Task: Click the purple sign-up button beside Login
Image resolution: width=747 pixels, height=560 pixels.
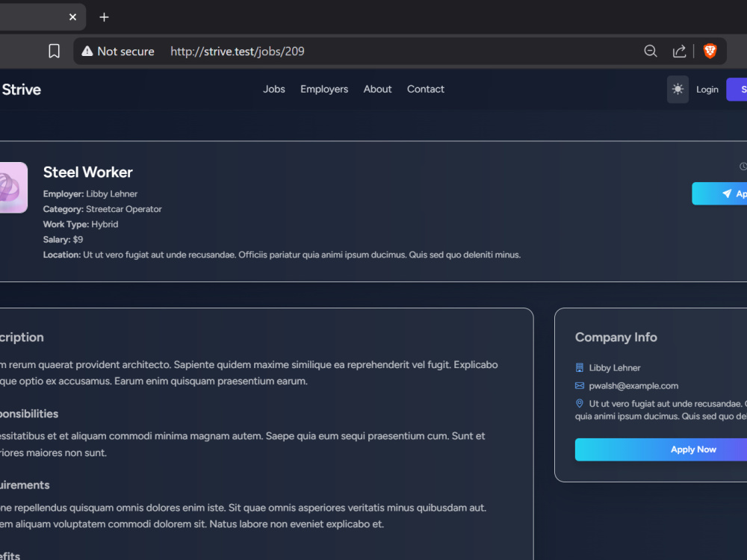Action: (x=737, y=90)
